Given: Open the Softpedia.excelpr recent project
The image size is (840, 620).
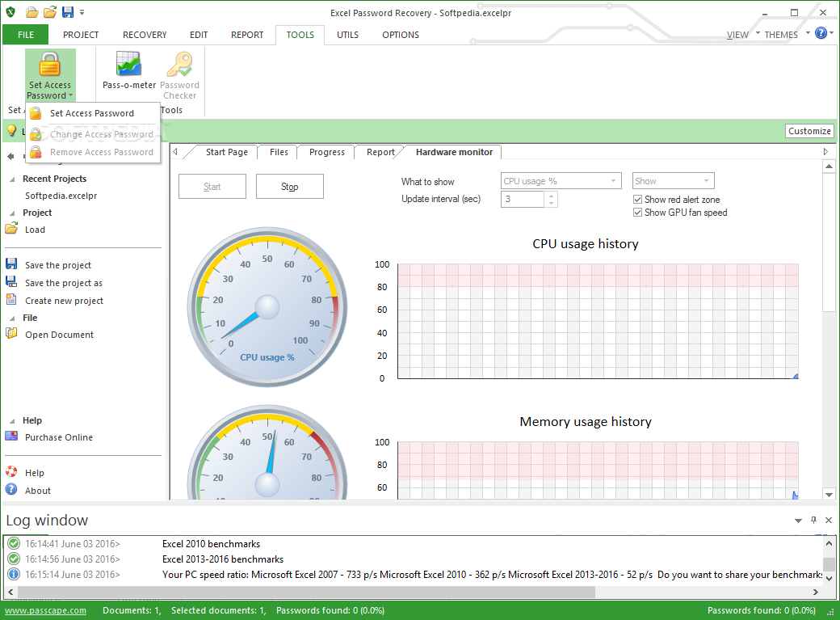Looking at the screenshot, I should pyautogui.click(x=61, y=196).
